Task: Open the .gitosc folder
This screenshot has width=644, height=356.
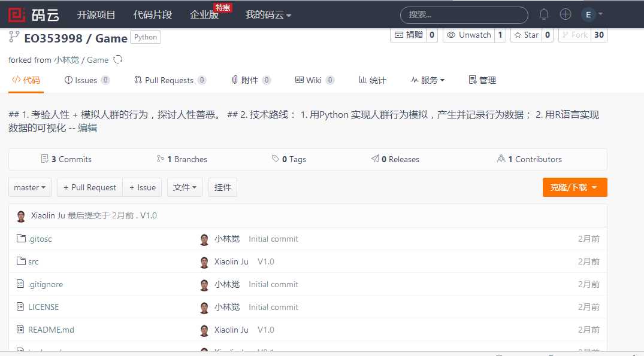Action: (40, 239)
